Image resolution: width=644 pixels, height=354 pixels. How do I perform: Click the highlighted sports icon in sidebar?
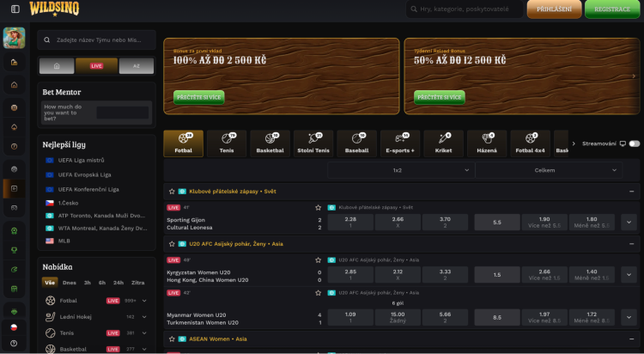(x=14, y=189)
